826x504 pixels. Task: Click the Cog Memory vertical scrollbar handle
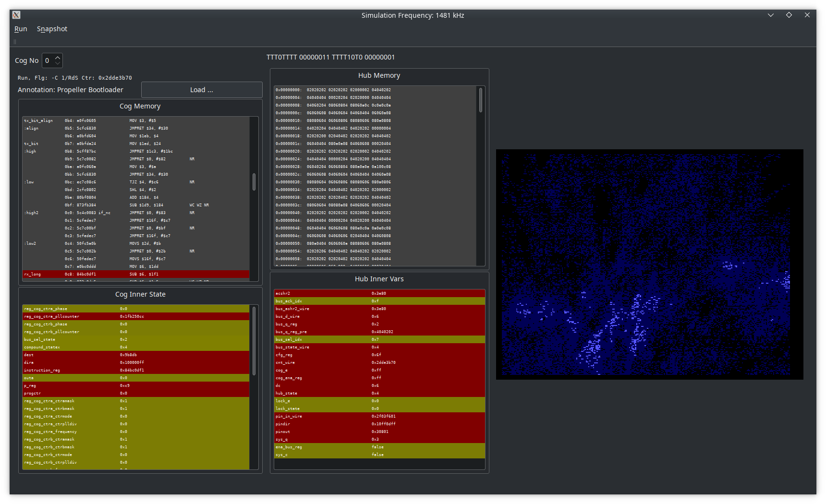(254, 181)
